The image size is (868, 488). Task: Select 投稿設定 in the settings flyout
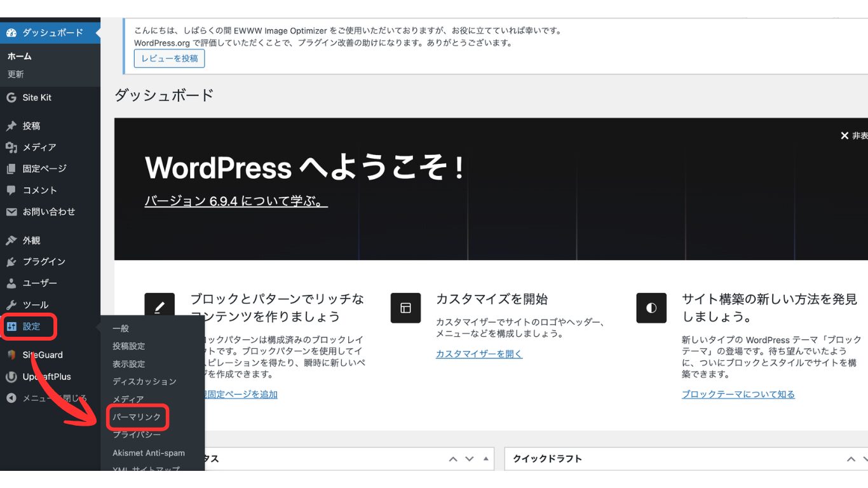pyautogui.click(x=129, y=346)
